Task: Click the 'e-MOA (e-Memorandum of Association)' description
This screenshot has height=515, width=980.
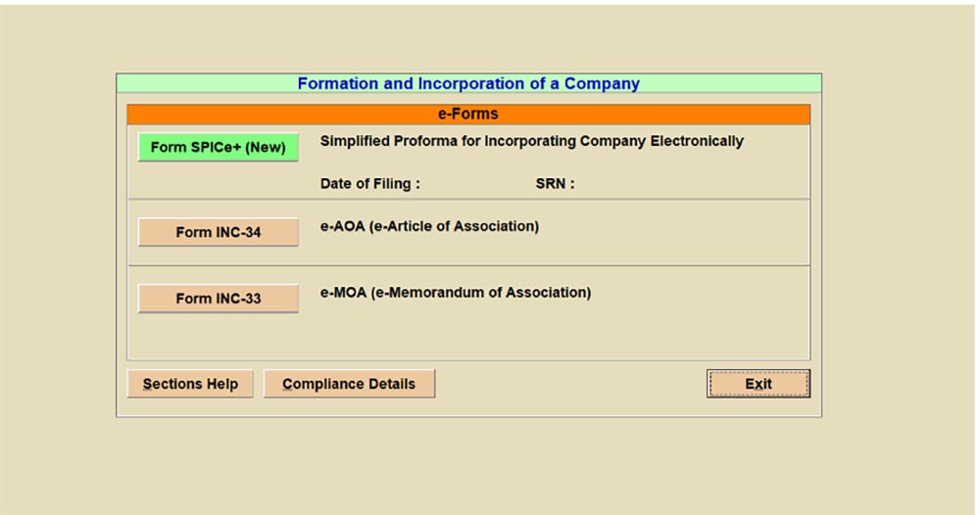Action: pos(456,292)
